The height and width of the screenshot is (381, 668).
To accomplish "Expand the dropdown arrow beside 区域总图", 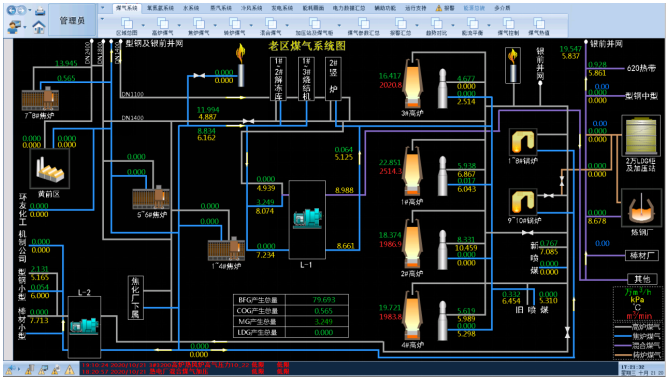I will coord(143,25).
